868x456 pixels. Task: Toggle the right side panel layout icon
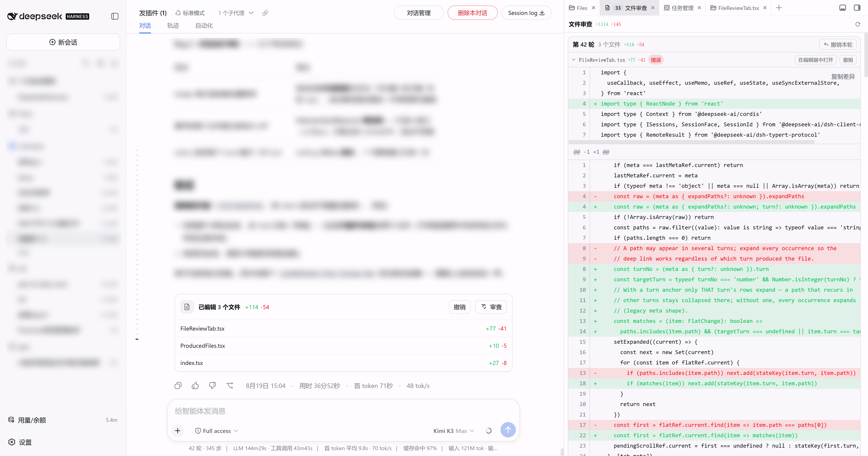pyautogui.click(x=857, y=8)
